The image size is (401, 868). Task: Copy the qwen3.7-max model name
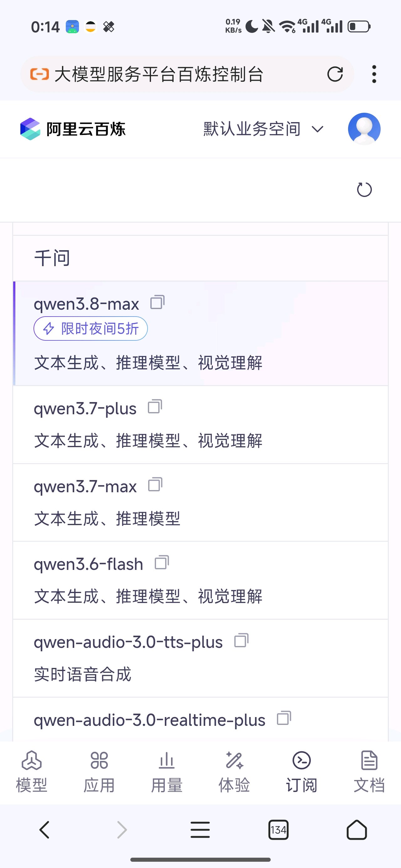[155, 484]
